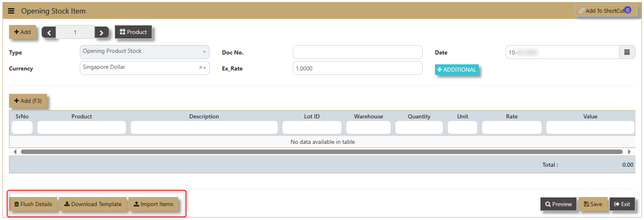Click the Doc No. input field
Screen dimensions: 644x220
tap(357, 52)
